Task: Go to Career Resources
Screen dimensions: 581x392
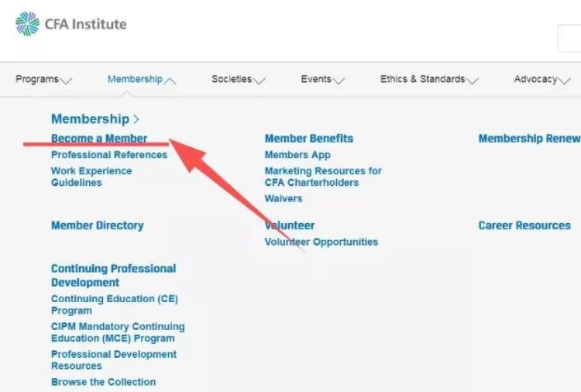Action: click(x=524, y=225)
